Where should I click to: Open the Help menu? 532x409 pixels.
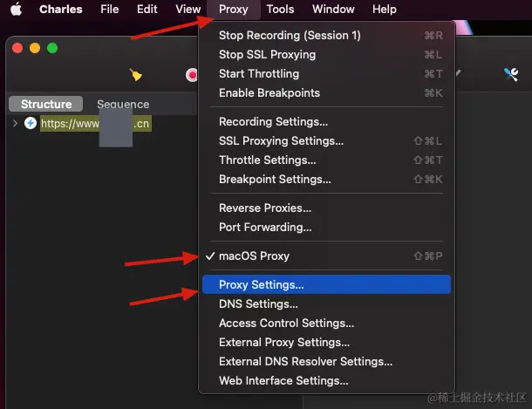[384, 9]
